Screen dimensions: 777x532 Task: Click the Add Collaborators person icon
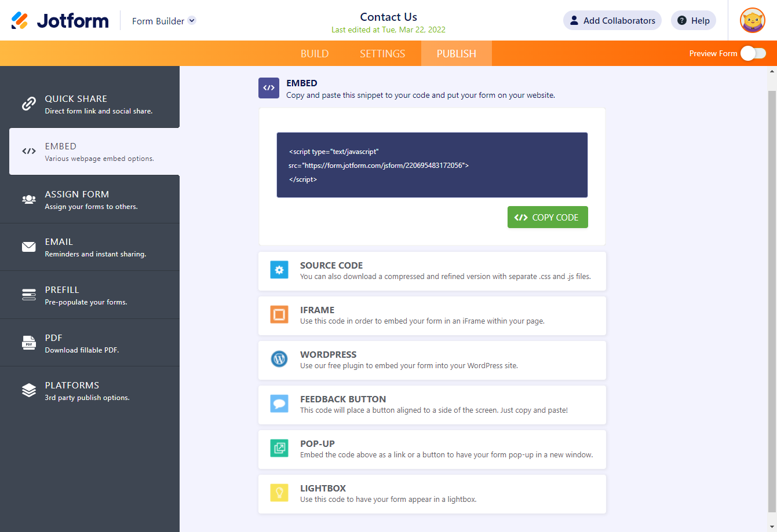(574, 20)
